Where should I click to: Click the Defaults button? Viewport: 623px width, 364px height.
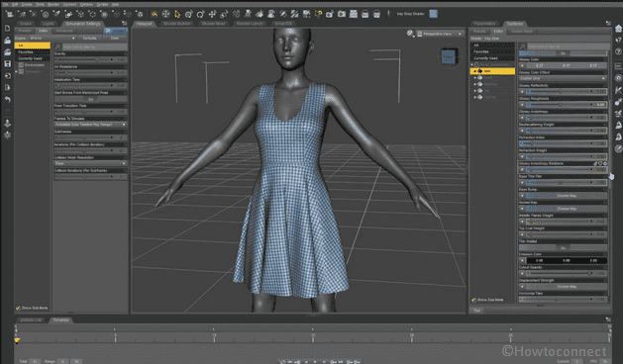coord(90,39)
